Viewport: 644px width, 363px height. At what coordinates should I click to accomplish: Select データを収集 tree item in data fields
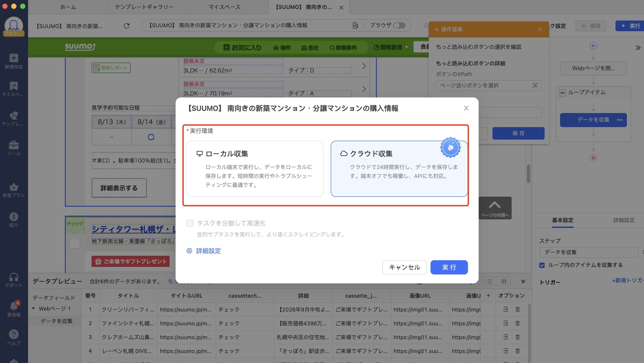coord(57,321)
